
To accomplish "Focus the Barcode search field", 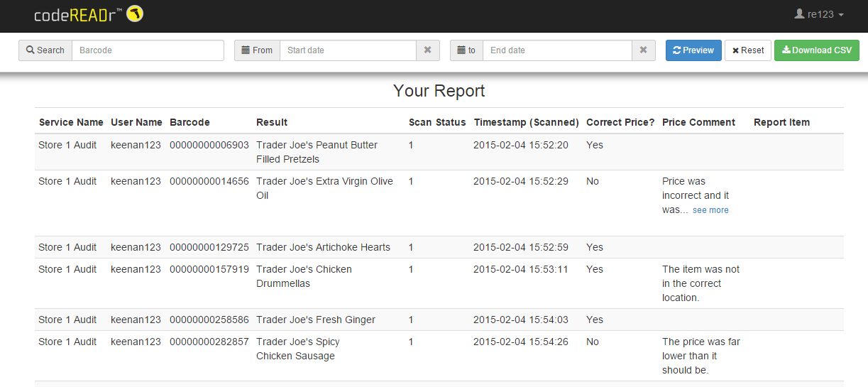I will point(148,50).
